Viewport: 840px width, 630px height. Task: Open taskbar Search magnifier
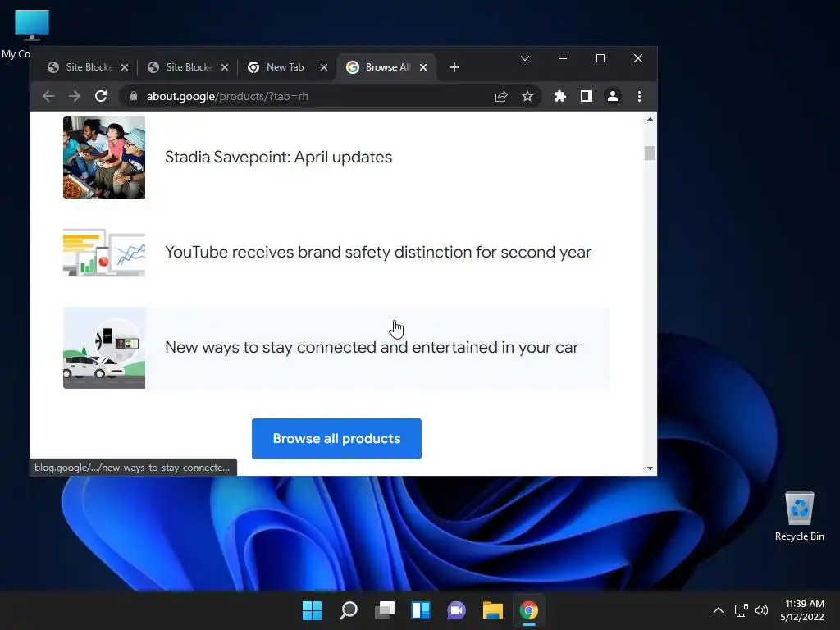click(348, 610)
